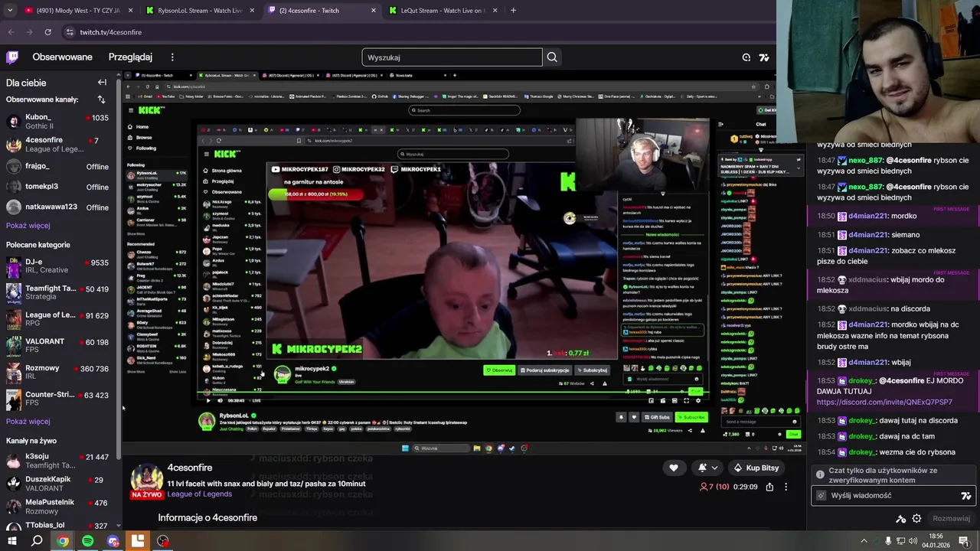
Task: Open Chrome from the taskbar
Action: pos(63,541)
